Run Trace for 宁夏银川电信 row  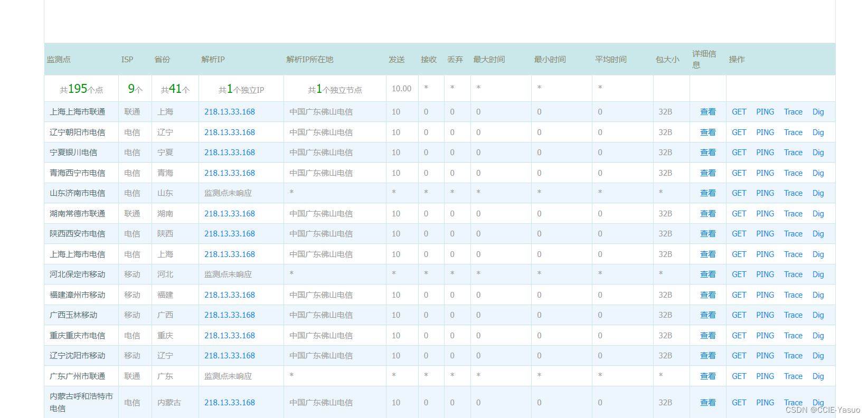click(793, 153)
